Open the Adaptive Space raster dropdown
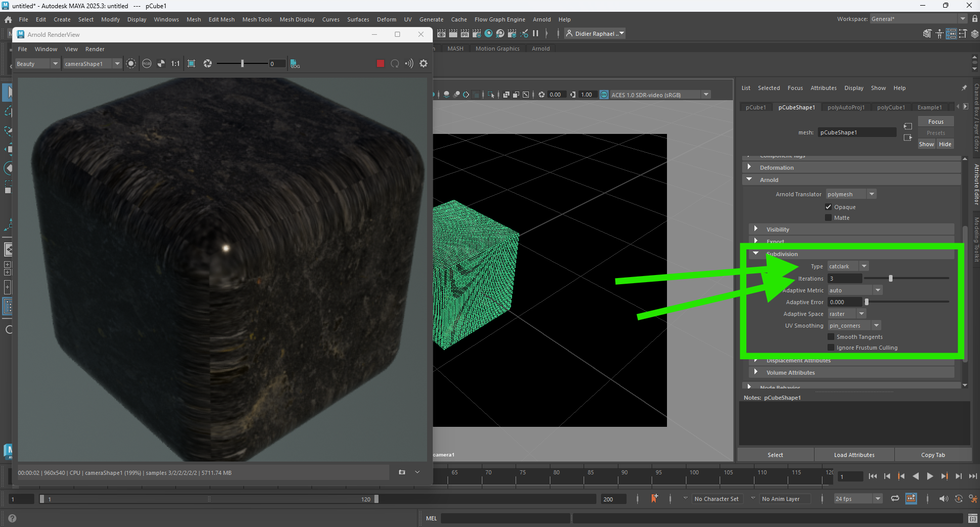This screenshot has height=527, width=980. (847, 314)
